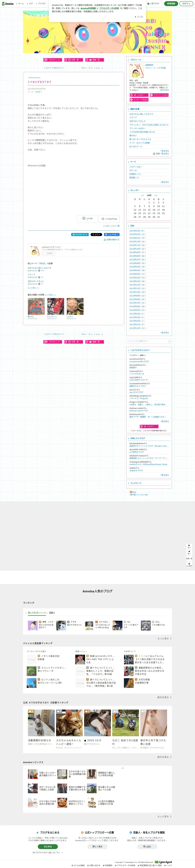Click the 詳しく見る button
The image size is (195, 868).
pyautogui.click(x=97, y=846)
